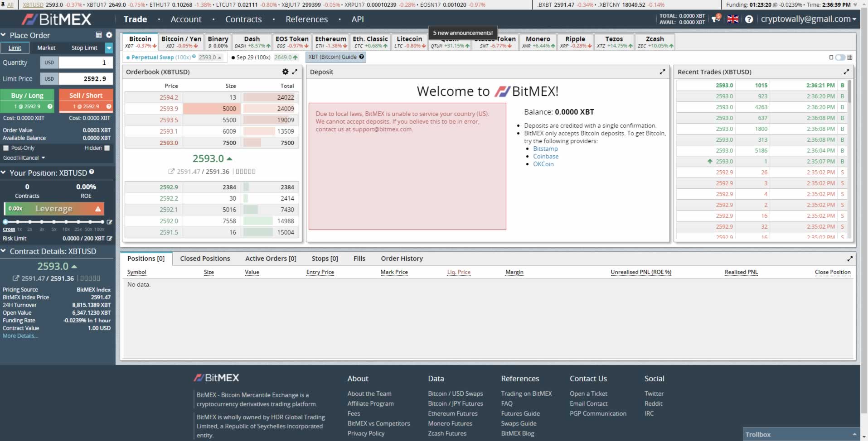This screenshot has height=441, width=868.
Task: Click help icon next to XBT (Bitcoin) Guide
Action: [361, 57]
